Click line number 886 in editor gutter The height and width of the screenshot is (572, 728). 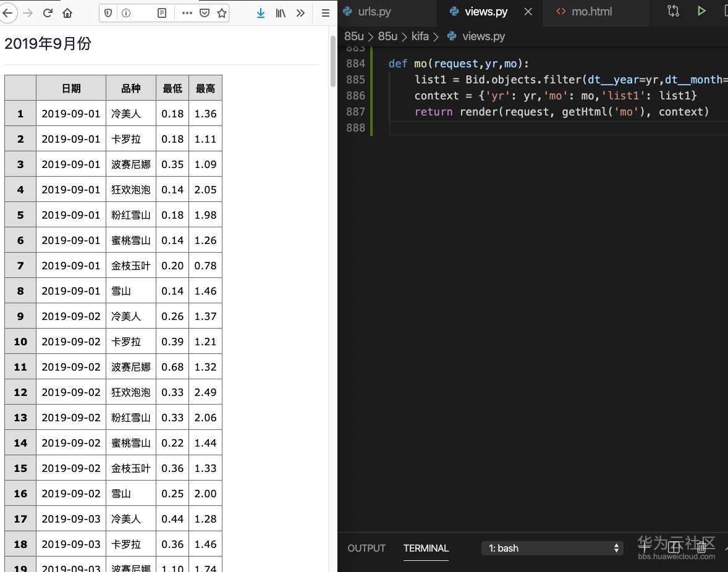coord(355,96)
